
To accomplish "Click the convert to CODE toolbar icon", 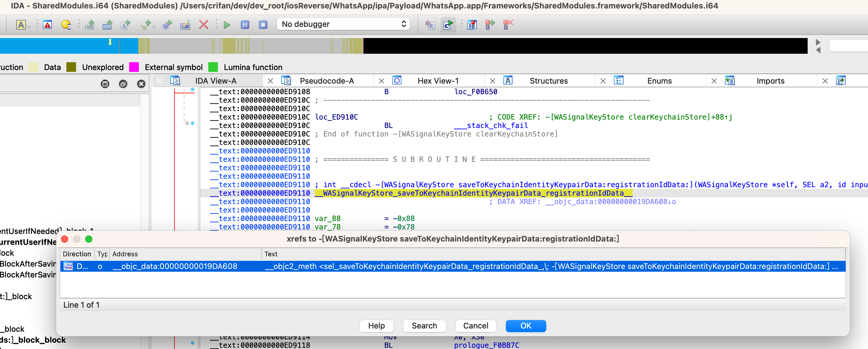I will 89,25.
